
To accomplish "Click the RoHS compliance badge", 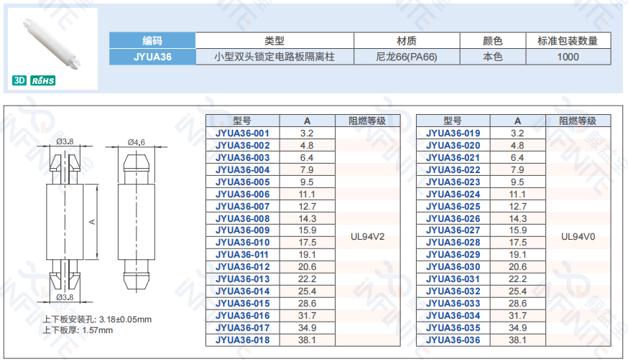I will (x=43, y=81).
